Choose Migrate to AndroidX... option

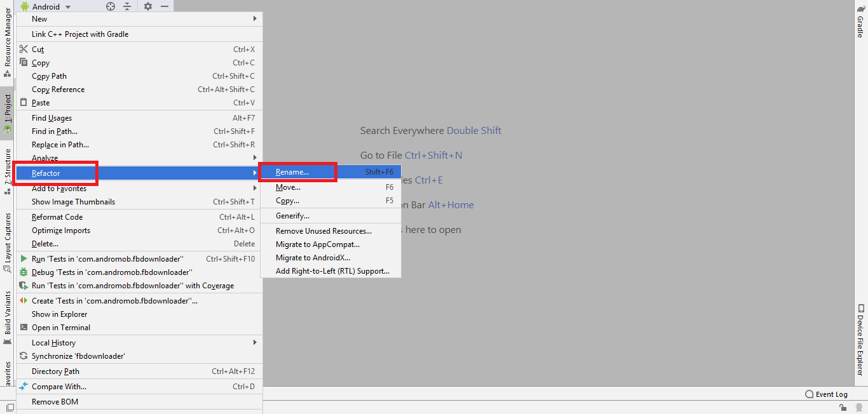point(313,258)
